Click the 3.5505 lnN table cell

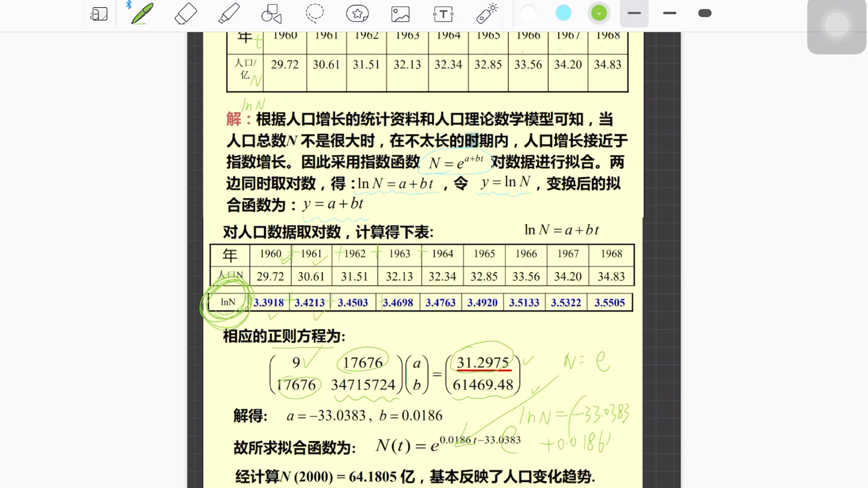(609, 302)
